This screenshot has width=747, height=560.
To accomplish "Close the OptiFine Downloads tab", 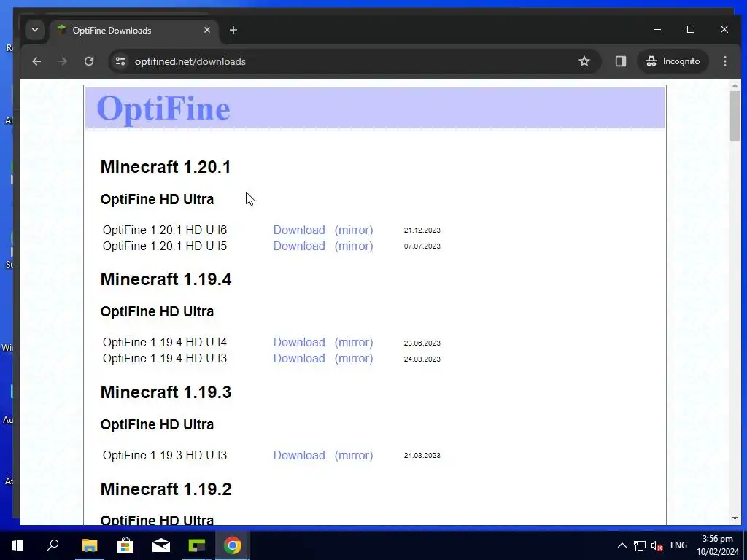I will tap(206, 30).
